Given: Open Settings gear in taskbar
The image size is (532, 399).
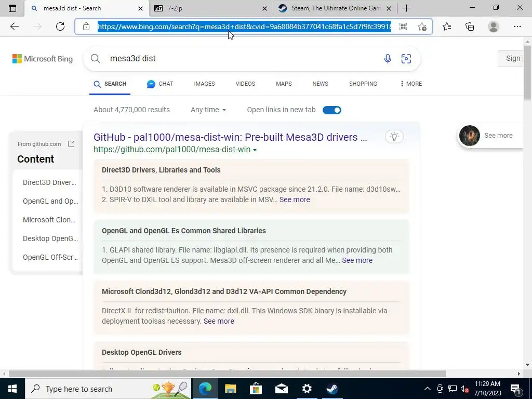Looking at the screenshot, I should click(x=307, y=389).
